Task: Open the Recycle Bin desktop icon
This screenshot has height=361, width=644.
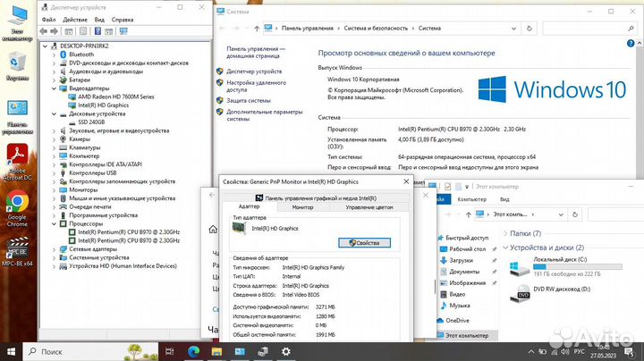Action: pos(17,66)
